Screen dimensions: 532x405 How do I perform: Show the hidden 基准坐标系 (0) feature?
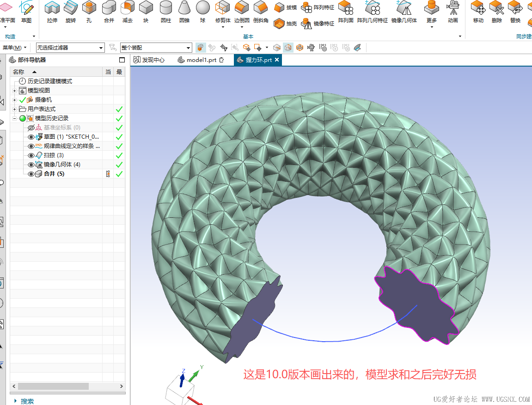pos(31,128)
